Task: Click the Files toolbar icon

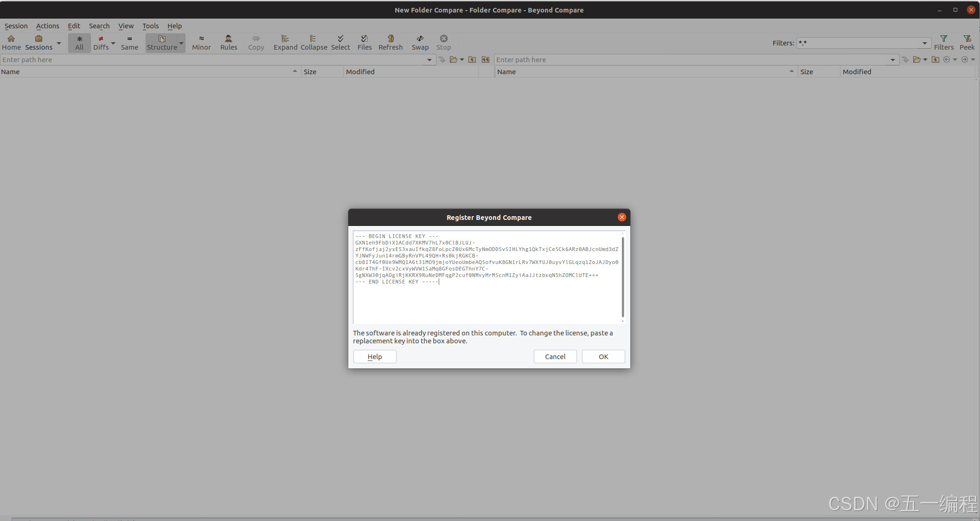Action: click(365, 43)
